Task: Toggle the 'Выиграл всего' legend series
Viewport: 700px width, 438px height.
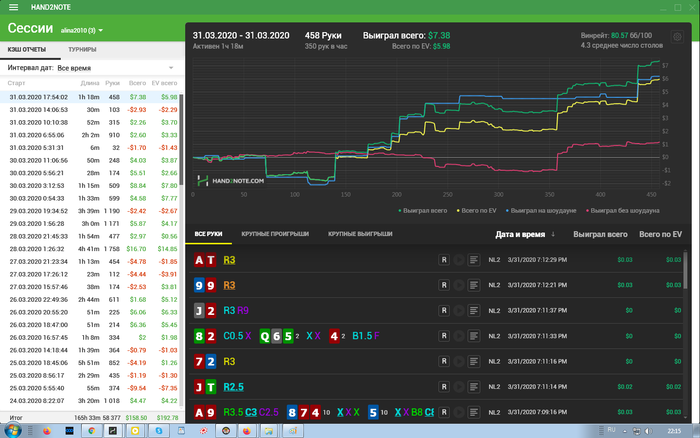Action: point(422,210)
